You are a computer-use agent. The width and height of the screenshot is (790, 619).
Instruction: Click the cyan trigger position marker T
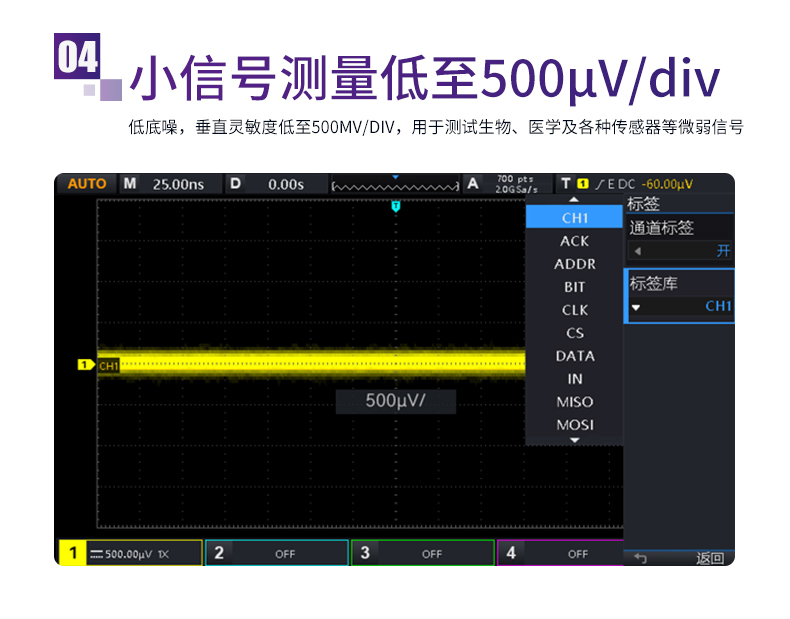pos(396,206)
